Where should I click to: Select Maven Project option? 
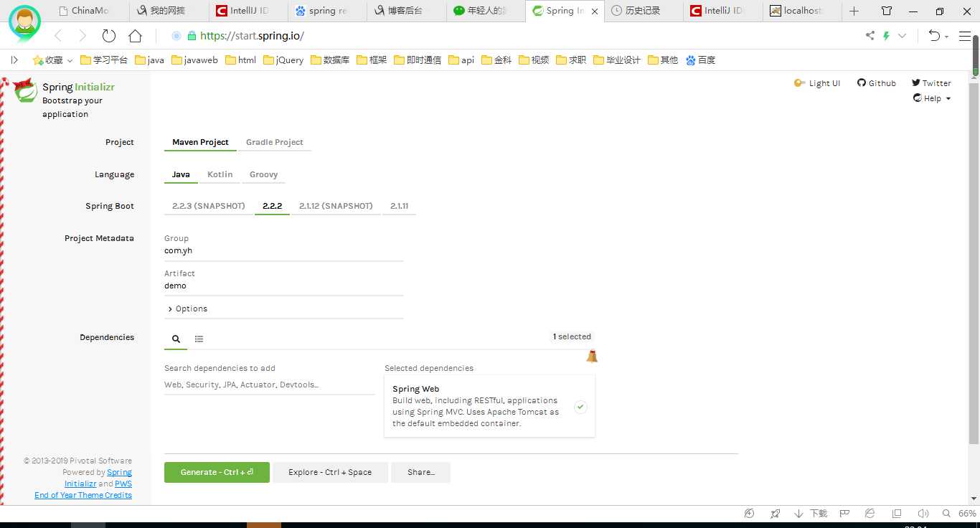pyautogui.click(x=200, y=143)
